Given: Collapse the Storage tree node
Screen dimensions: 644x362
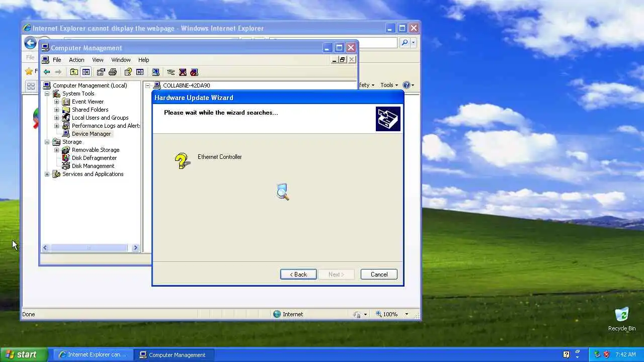Looking at the screenshot, I should tap(47, 142).
